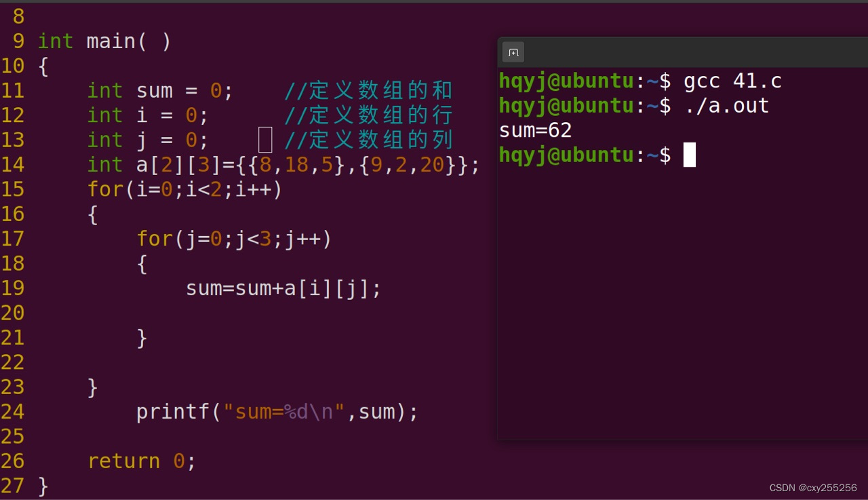Click line number 27 in the gutter

(x=12, y=486)
